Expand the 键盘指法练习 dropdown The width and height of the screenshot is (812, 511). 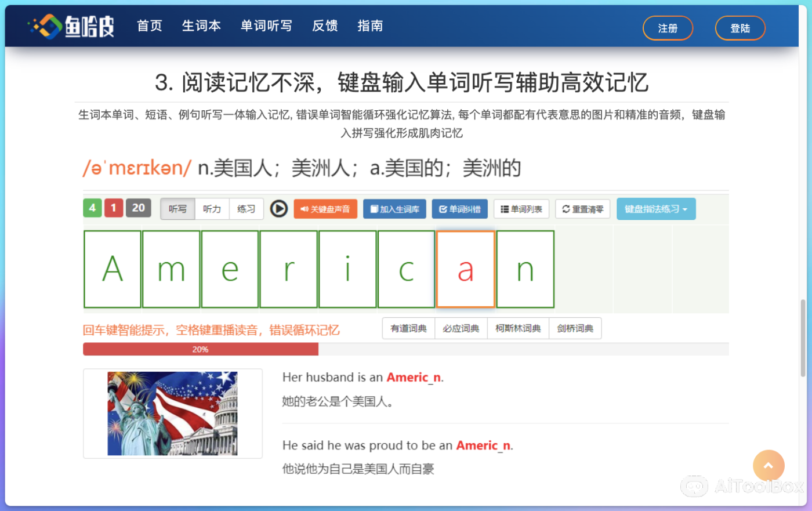pyautogui.click(x=655, y=209)
